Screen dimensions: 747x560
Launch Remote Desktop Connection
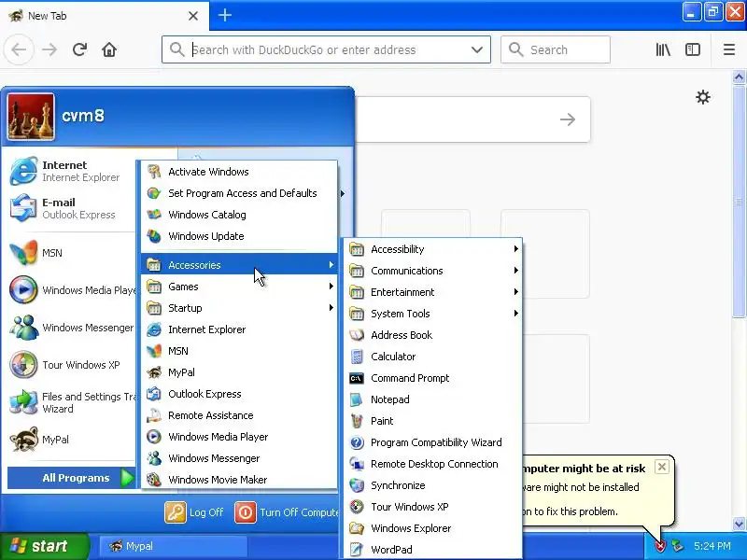tap(432, 463)
